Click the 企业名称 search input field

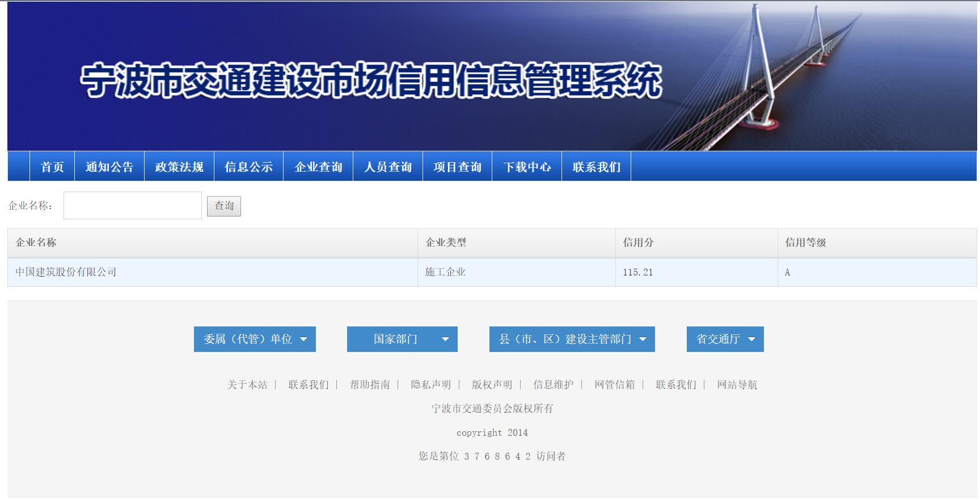coord(133,205)
